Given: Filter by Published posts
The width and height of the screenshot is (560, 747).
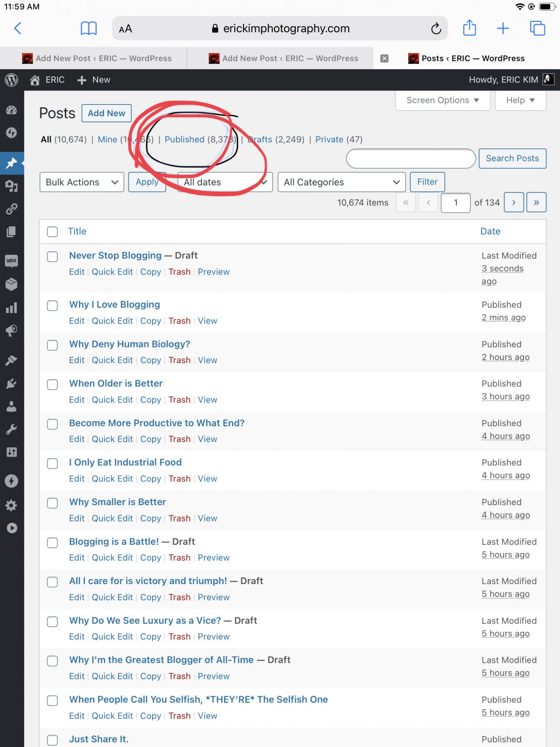Looking at the screenshot, I should [x=184, y=140].
